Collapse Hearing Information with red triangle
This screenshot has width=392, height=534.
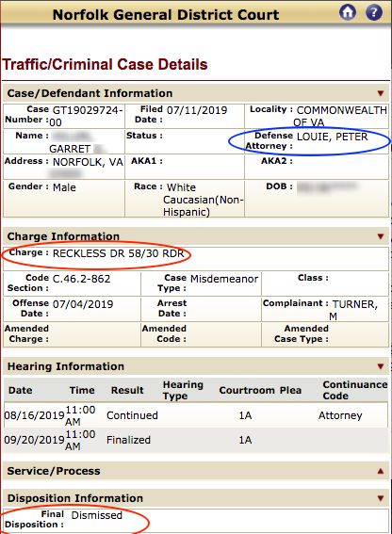coord(381,366)
